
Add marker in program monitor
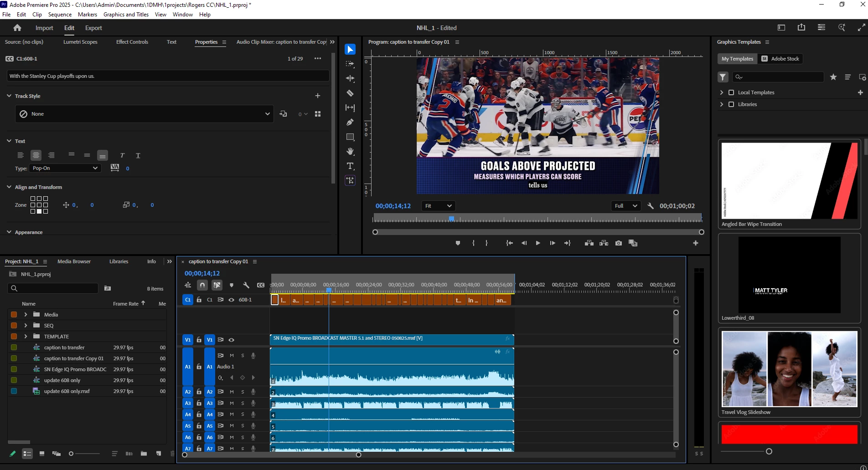458,243
